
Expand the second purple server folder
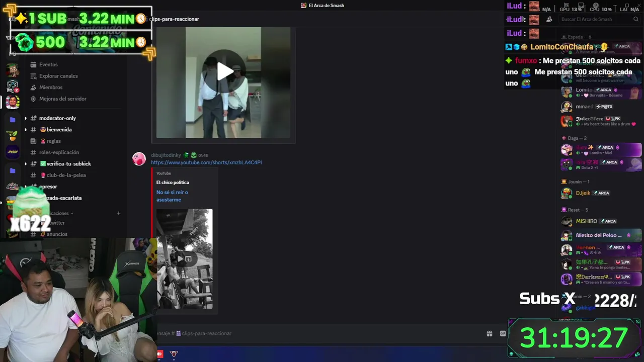click(x=13, y=170)
